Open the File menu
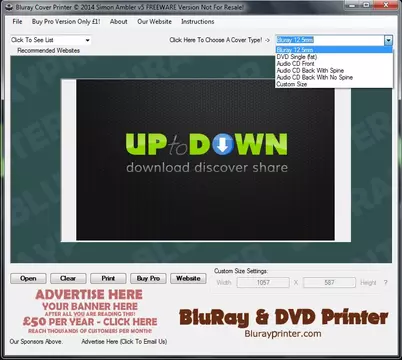 click(17, 22)
